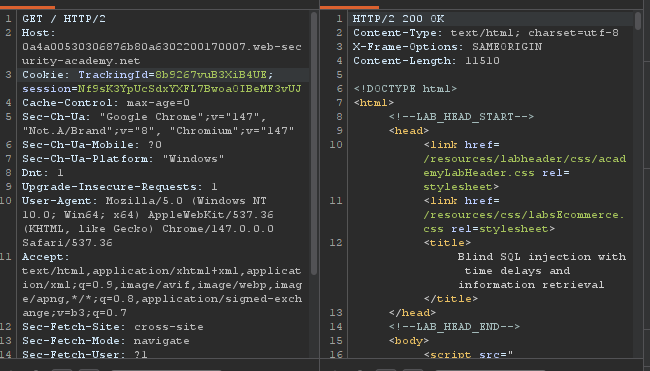This screenshot has width=650, height=371.
Task: Click the TrackingId value '8b9267vuB3XiB4UE'
Action: 211,75
